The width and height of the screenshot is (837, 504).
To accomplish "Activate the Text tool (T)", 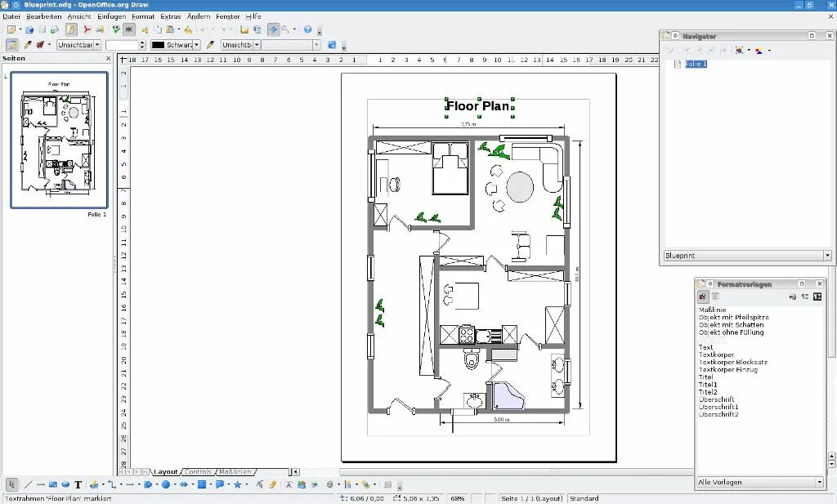I will (78, 484).
